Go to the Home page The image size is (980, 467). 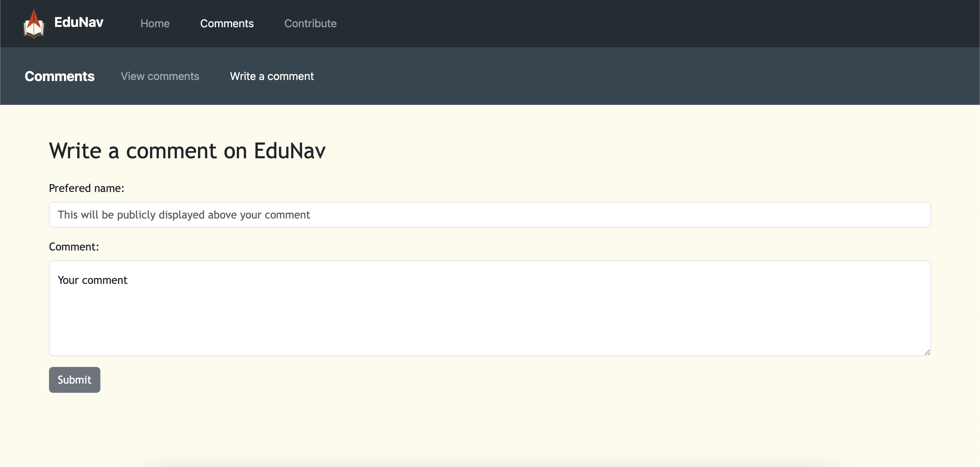pyautogui.click(x=155, y=23)
